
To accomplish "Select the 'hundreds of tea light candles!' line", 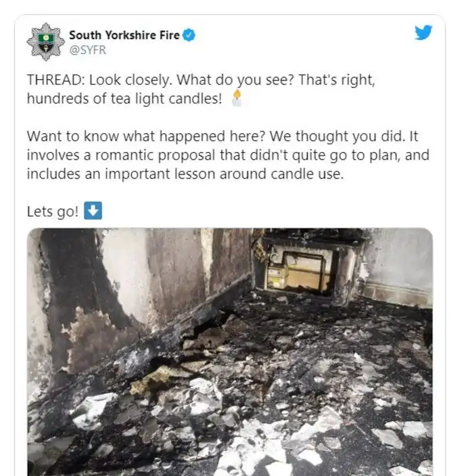I will coord(124,99).
